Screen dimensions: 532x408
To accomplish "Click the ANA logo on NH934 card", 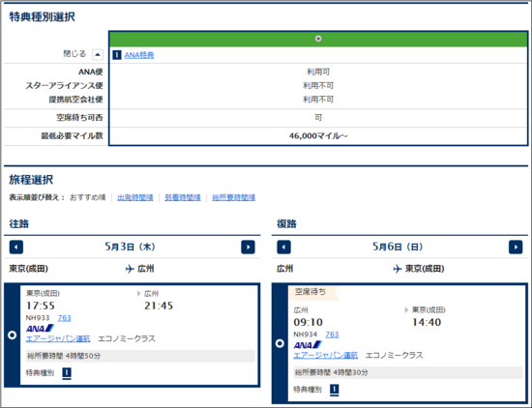I will [308, 345].
